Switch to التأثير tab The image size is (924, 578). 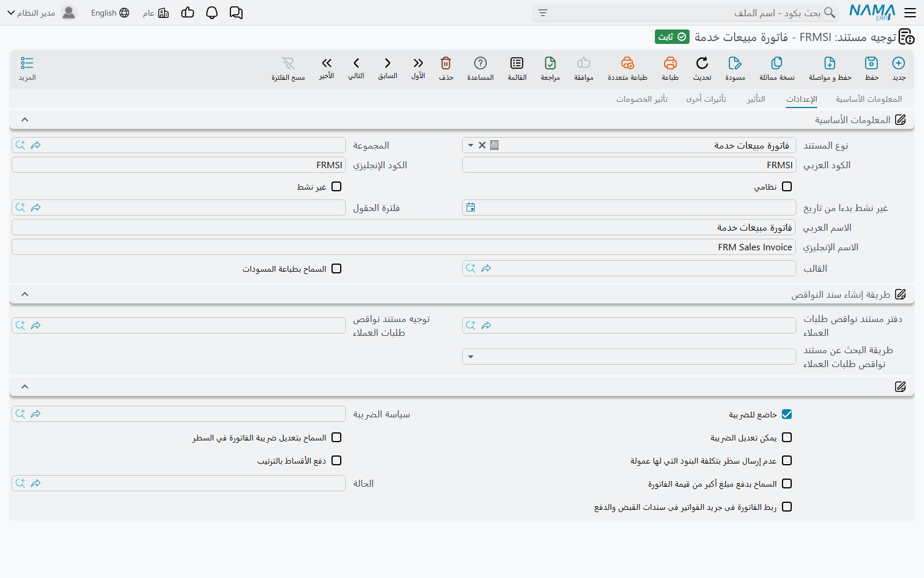click(756, 99)
